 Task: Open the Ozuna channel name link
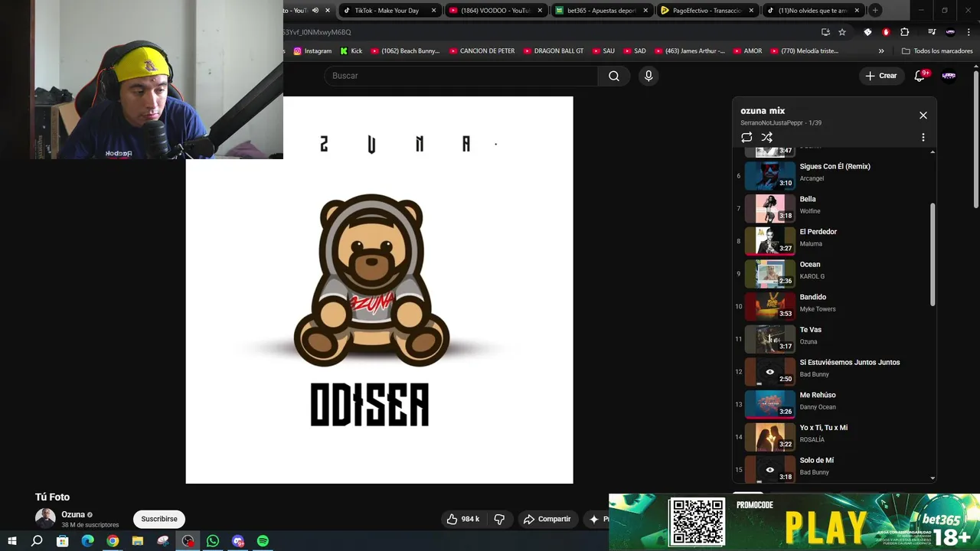pyautogui.click(x=73, y=514)
